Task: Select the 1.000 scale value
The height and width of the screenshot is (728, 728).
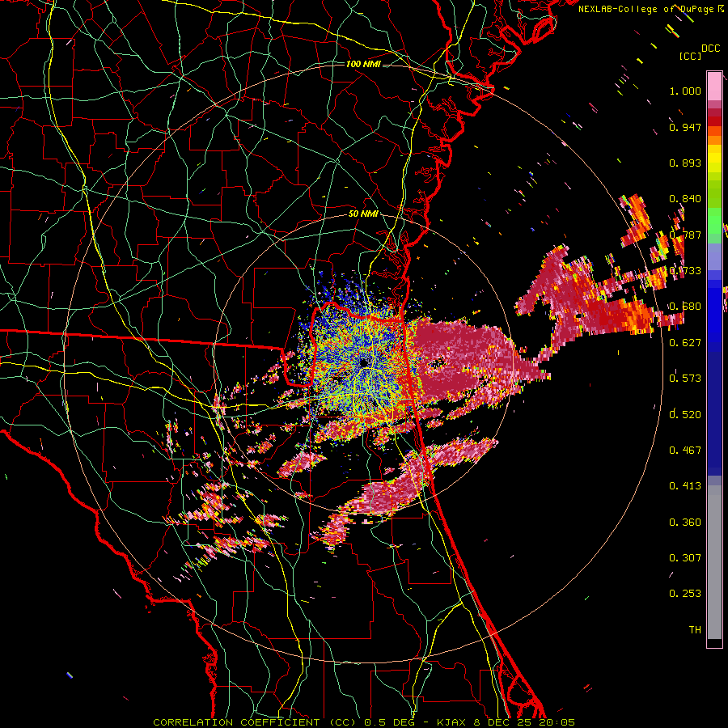Action: click(685, 91)
